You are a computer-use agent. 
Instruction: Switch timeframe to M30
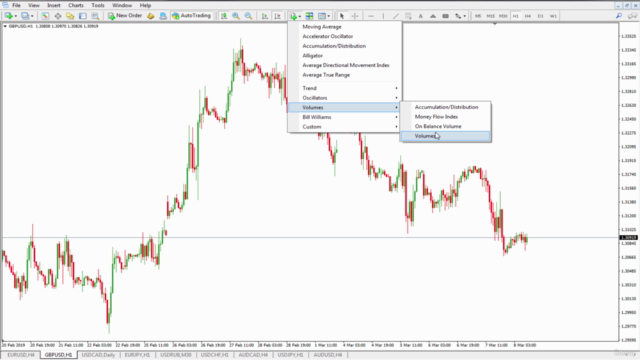click(503, 16)
